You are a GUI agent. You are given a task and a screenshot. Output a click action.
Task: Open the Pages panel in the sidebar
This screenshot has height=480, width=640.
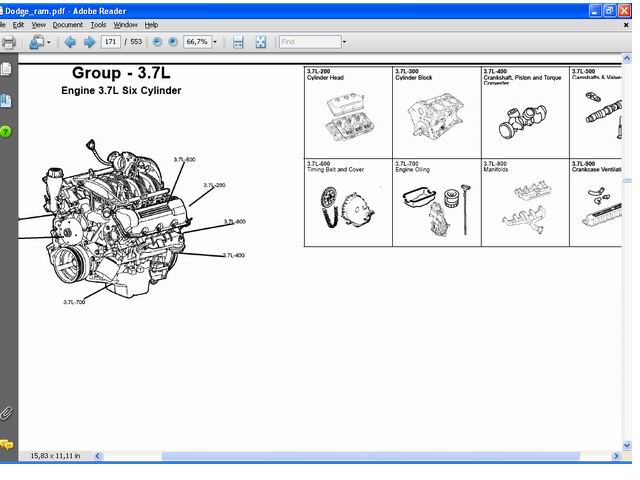(6, 69)
